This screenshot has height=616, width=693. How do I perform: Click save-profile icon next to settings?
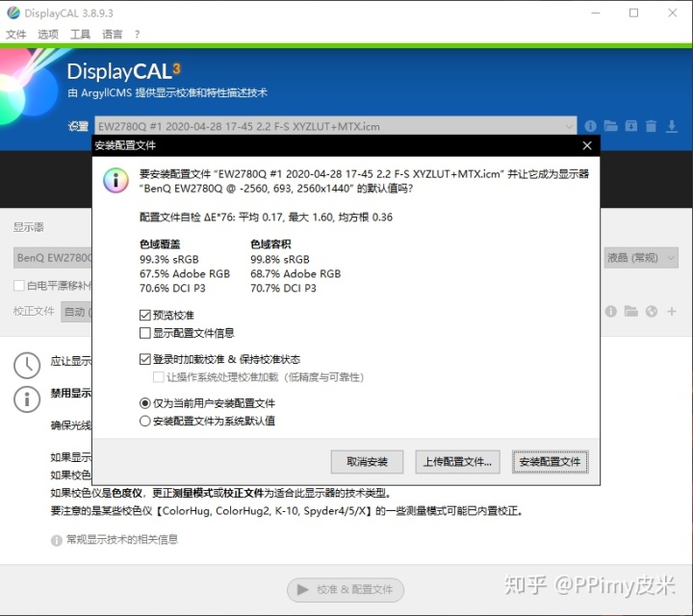(631, 126)
